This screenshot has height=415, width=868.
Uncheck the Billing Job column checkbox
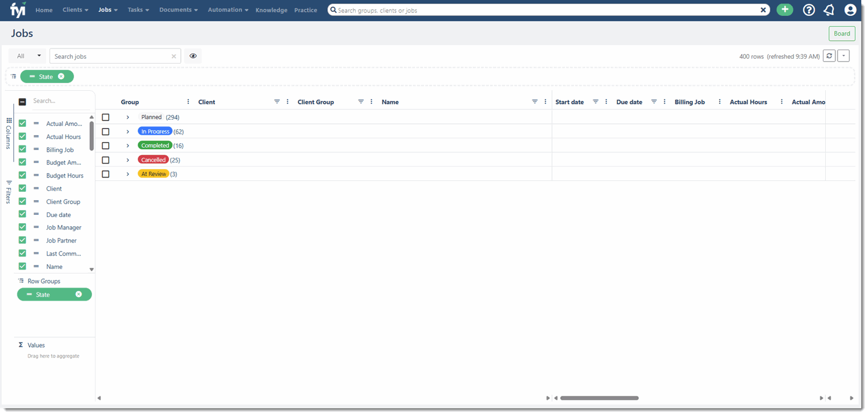(23, 149)
